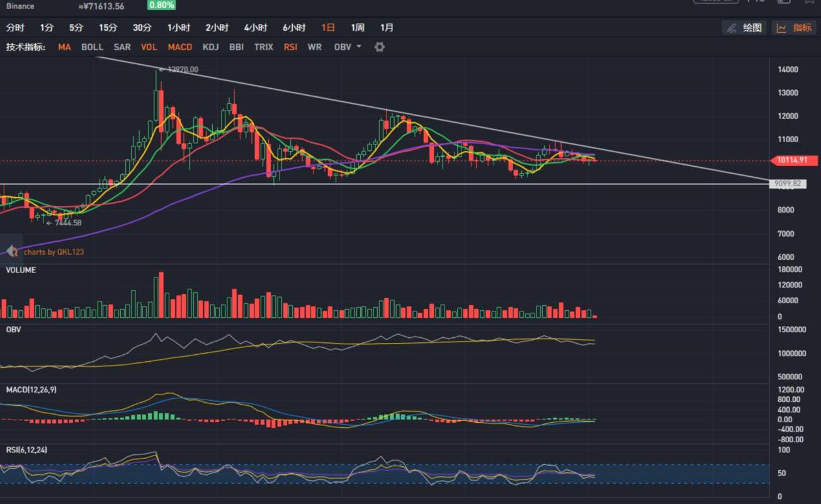Enable the KDJ indicator
The height and width of the screenshot is (504, 821).
pyautogui.click(x=211, y=47)
